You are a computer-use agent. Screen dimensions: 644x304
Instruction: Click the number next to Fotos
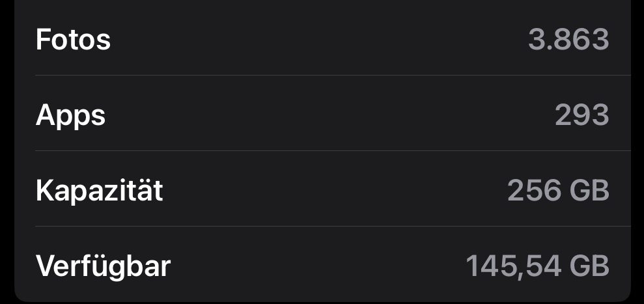pyautogui.click(x=568, y=40)
